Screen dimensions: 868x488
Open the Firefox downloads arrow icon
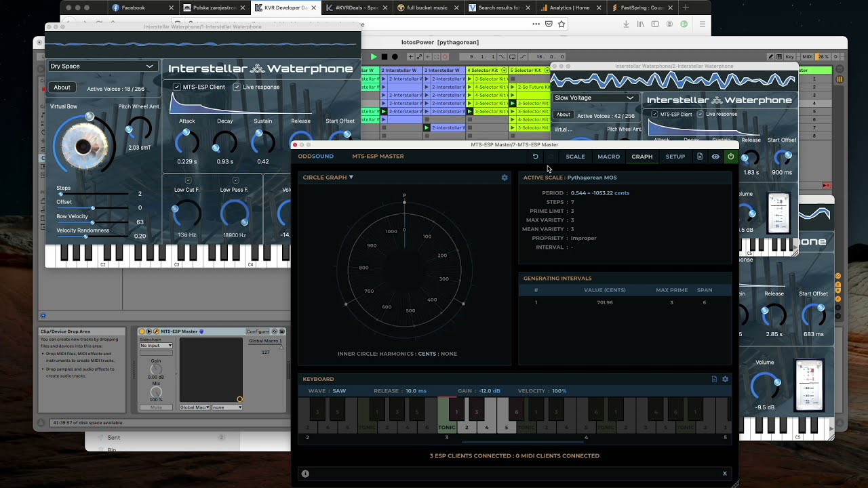627,24
